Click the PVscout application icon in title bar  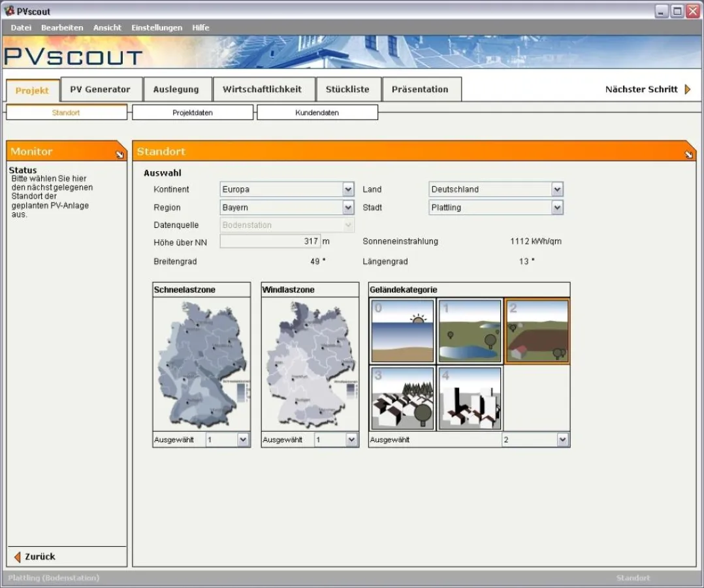point(9,11)
